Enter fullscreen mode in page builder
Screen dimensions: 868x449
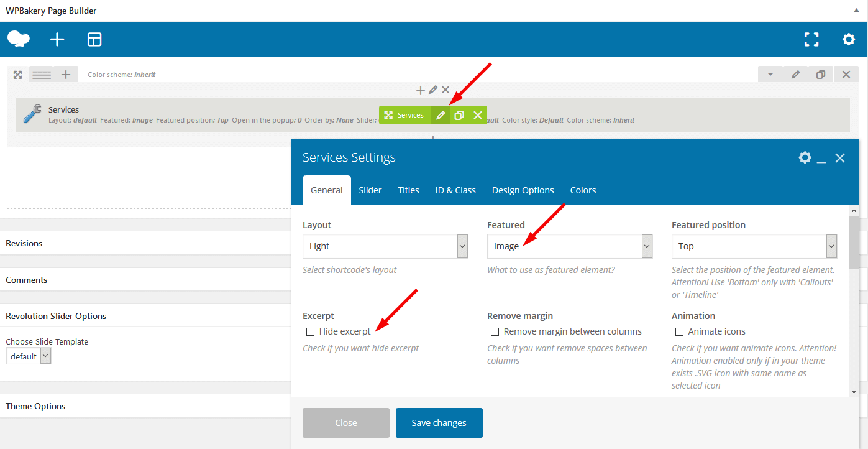coord(811,40)
